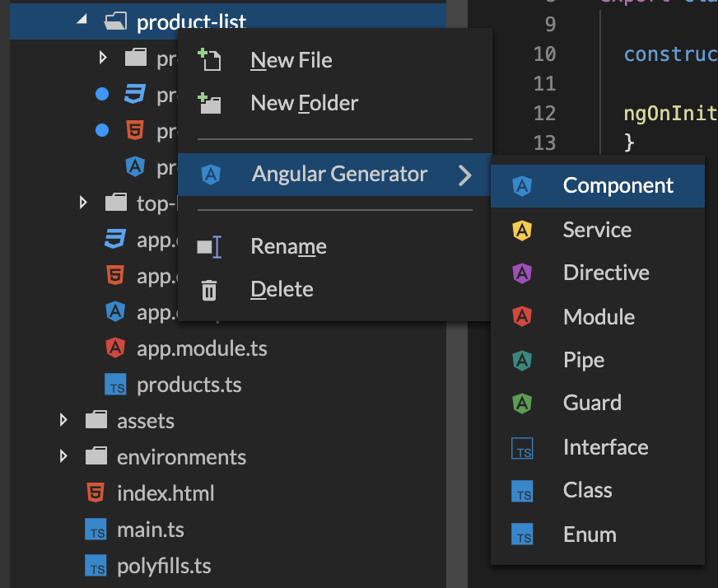Open app.module.ts file
The image size is (718, 588).
click(x=202, y=349)
